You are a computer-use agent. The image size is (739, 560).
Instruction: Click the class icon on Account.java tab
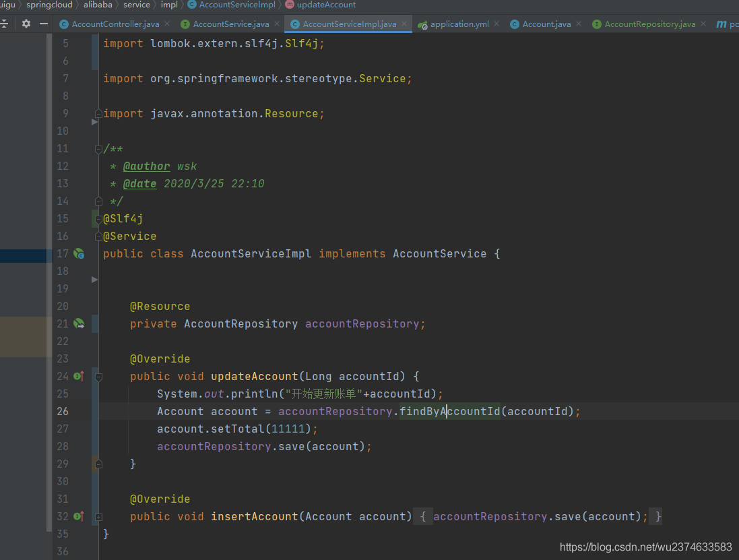515,24
